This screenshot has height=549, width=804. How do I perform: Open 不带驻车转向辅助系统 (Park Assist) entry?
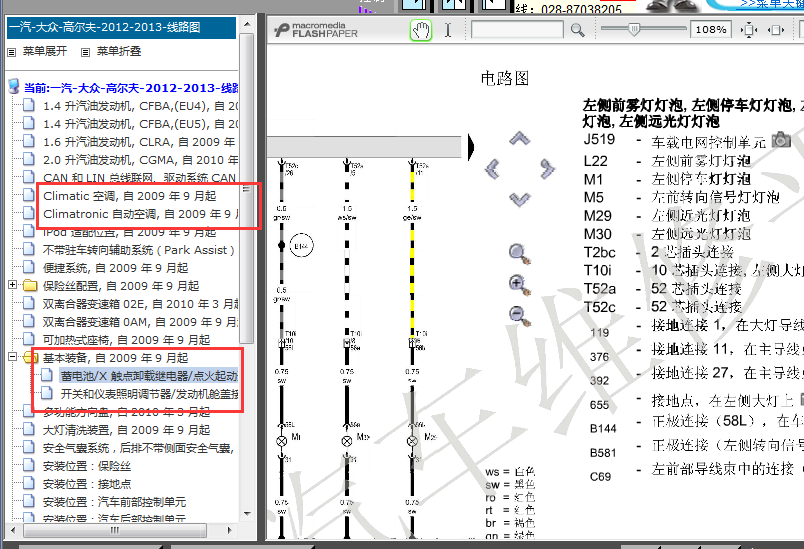click(x=138, y=250)
